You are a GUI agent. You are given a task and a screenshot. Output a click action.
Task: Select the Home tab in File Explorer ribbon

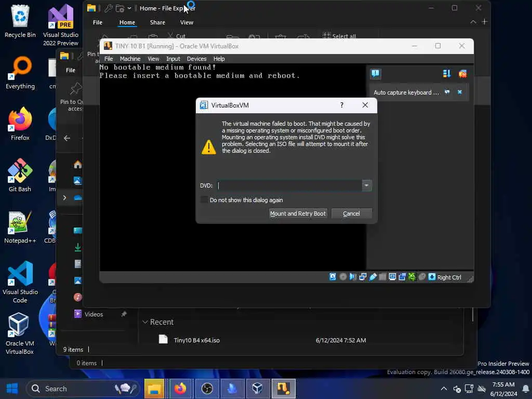coord(127,22)
